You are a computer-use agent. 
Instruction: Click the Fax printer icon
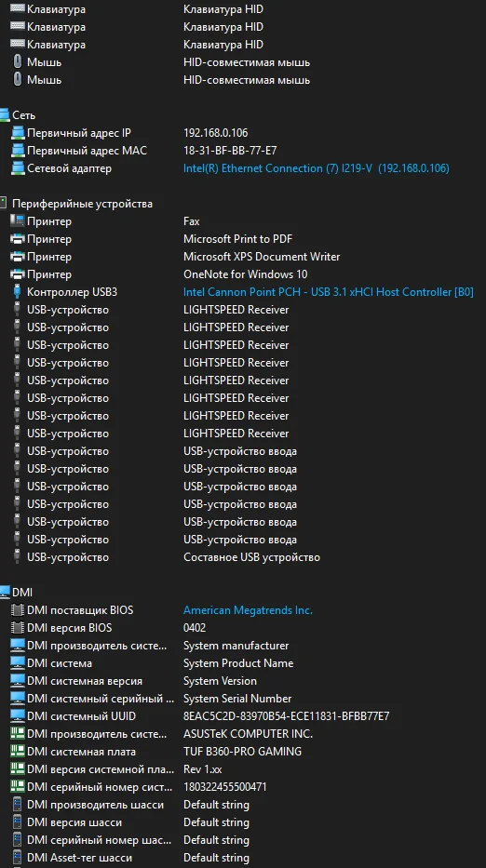coord(18,221)
